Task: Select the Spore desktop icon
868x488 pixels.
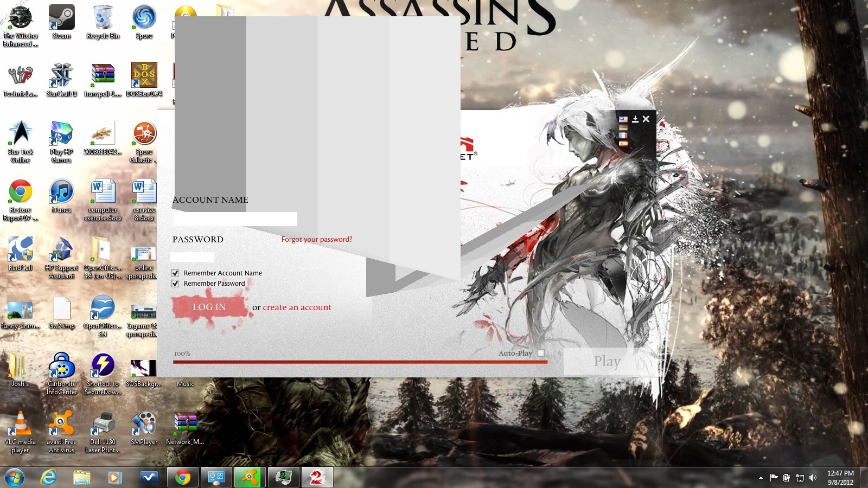Action: [144, 22]
